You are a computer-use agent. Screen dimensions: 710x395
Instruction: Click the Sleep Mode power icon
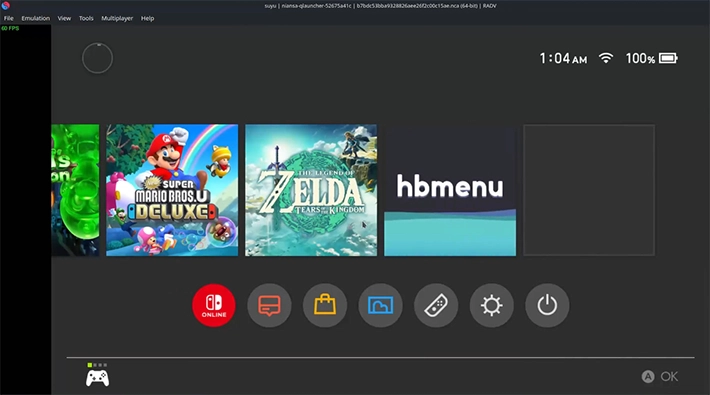[x=547, y=305]
